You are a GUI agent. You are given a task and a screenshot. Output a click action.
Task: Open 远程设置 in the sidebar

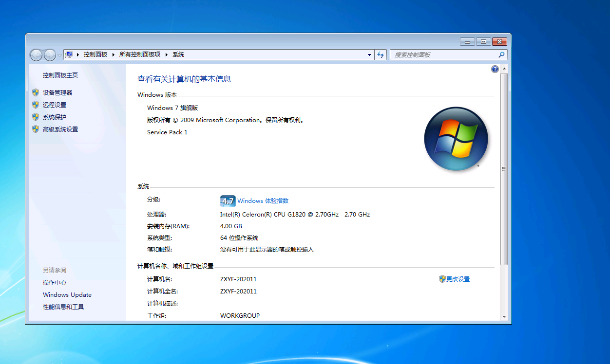[x=55, y=105]
